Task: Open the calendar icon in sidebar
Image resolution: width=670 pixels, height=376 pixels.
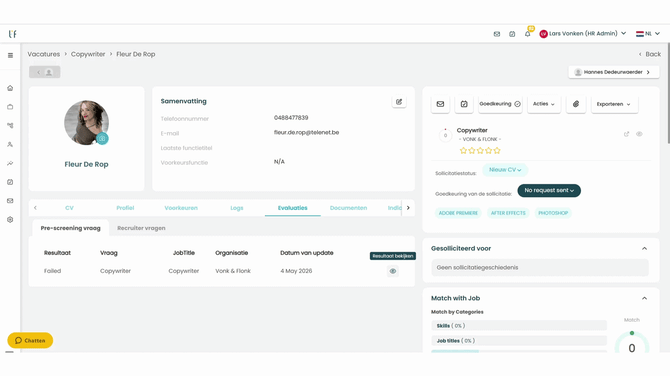Action: pyautogui.click(x=10, y=182)
